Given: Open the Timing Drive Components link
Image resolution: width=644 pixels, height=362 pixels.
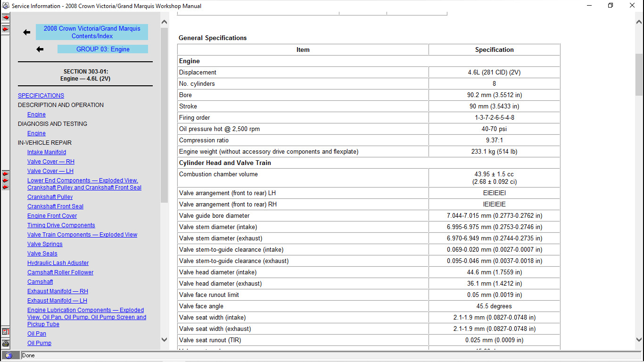Looking at the screenshot, I should click(61, 225).
